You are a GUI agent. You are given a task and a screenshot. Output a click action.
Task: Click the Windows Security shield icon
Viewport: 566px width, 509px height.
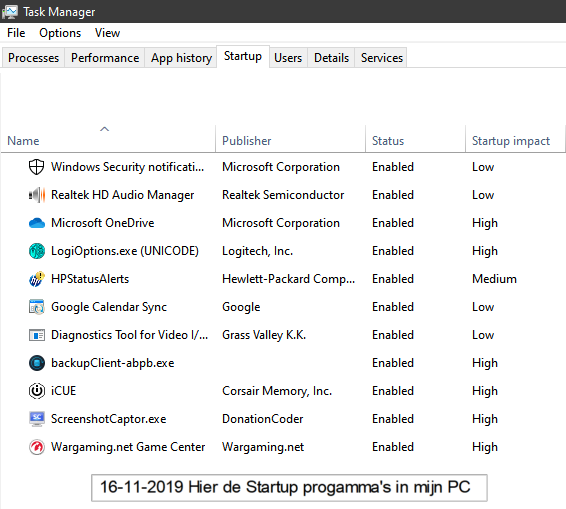pyautogui.click(x=36, y=167)
